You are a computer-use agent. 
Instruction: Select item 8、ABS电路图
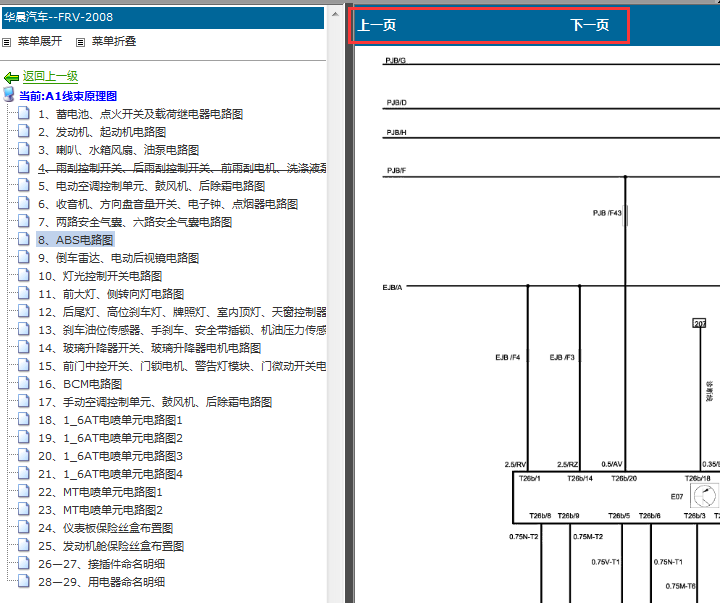(76, 240)
